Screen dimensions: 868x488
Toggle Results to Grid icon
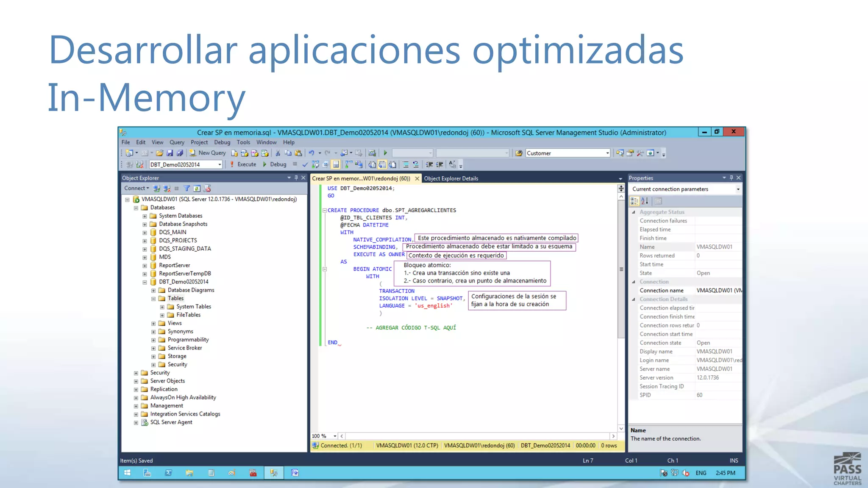click(x=382, y=164)
